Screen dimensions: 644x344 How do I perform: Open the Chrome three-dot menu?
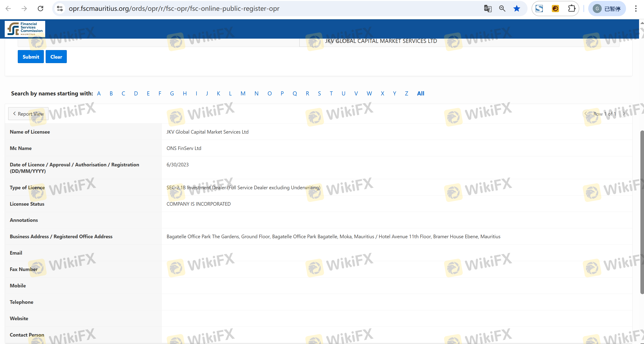click(635, 9)
